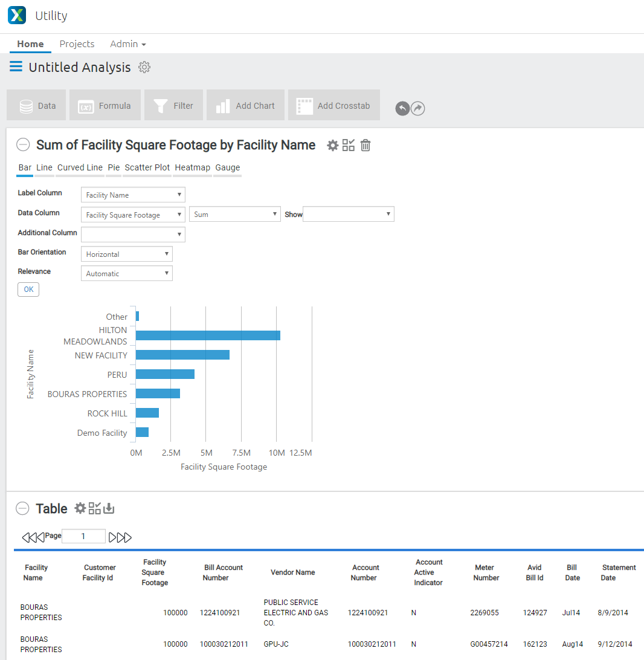Delete chart using the trash icon
This screenshot has width=644, height=660.
click(x=365, y=145)
